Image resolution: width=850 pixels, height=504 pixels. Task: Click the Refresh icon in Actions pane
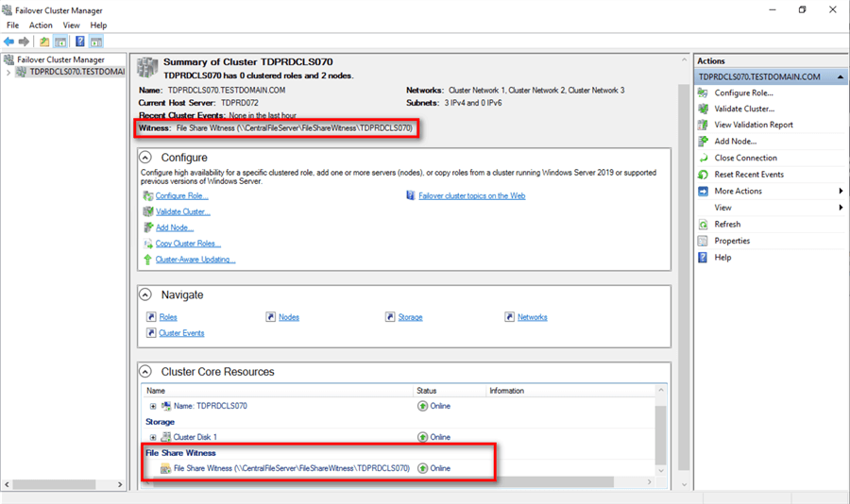coord(704,225)
